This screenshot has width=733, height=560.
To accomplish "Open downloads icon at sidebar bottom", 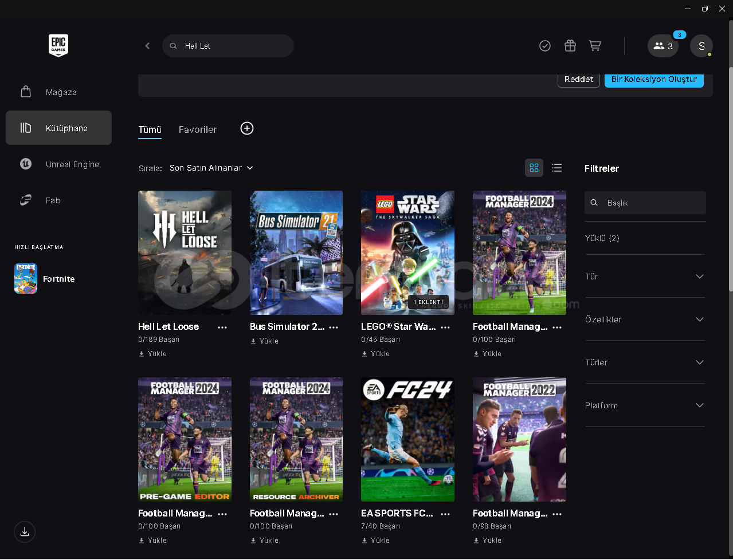I will tap(25, 532).
